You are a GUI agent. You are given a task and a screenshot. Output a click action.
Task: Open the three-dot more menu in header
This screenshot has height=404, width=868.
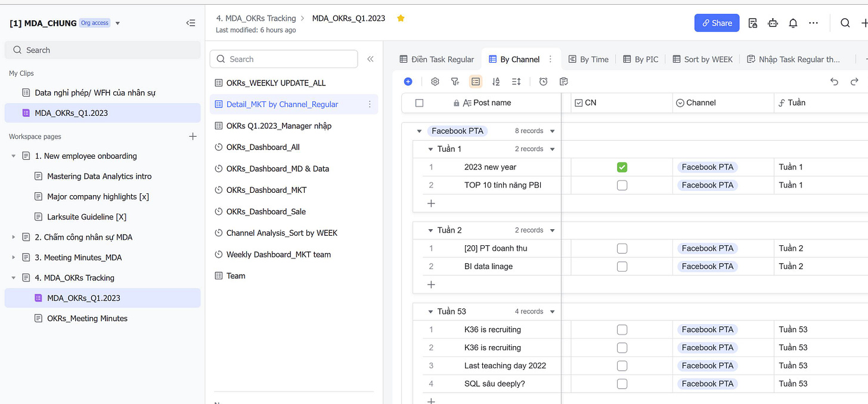(813, 23)
